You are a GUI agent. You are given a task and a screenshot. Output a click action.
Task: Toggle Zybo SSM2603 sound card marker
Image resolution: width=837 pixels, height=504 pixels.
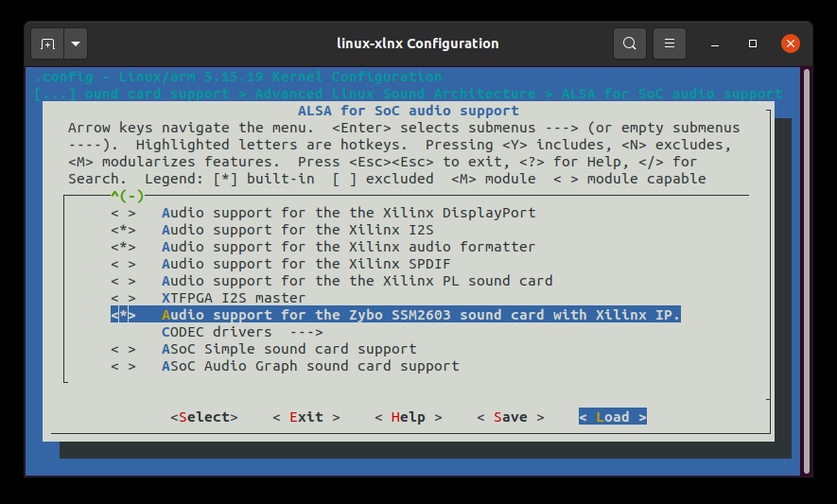[x=123, y=315]
